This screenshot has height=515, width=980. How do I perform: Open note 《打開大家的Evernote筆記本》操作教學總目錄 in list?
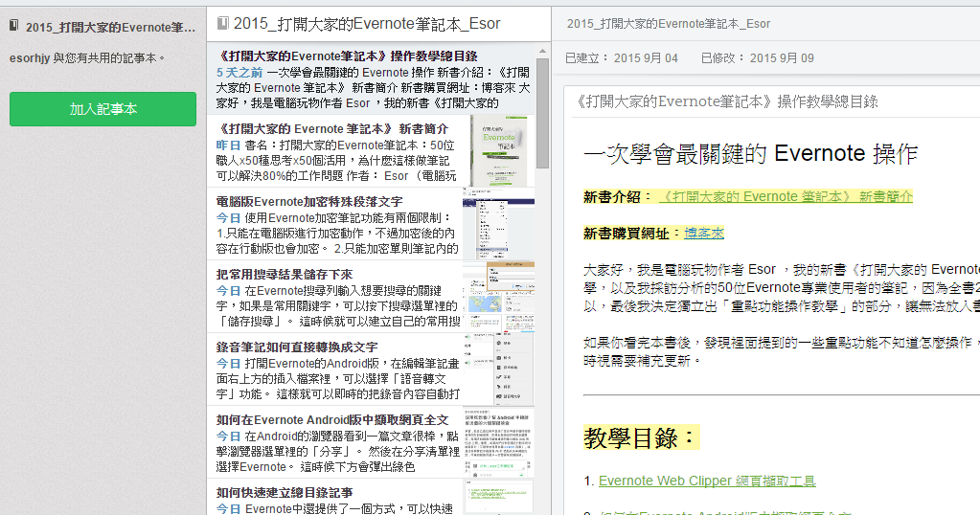[372, 78]
